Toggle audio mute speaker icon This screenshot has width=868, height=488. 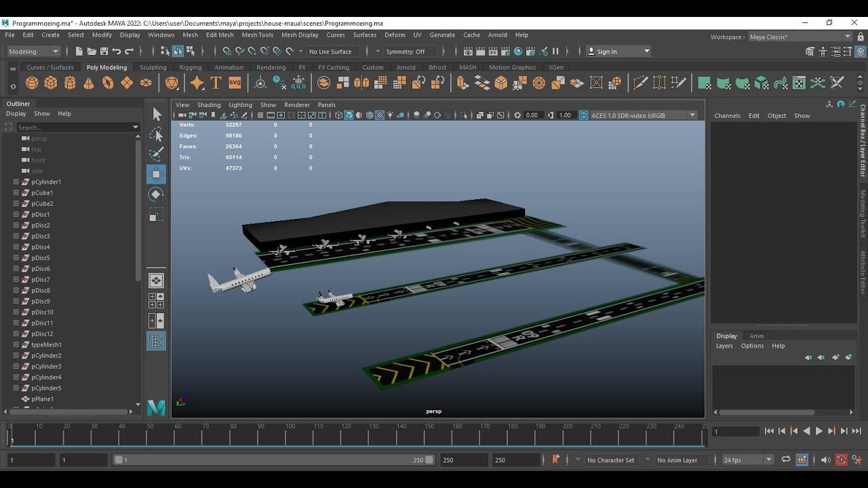pos(825,460)
